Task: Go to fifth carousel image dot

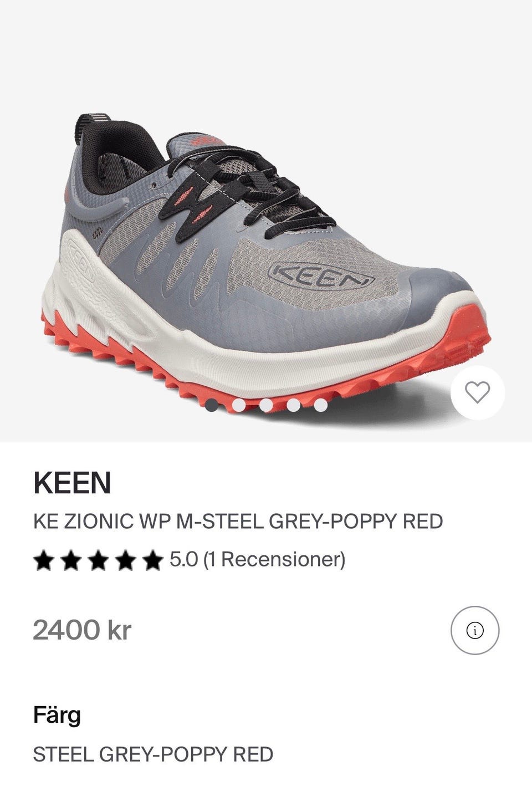Action: [x=320, y=405]
